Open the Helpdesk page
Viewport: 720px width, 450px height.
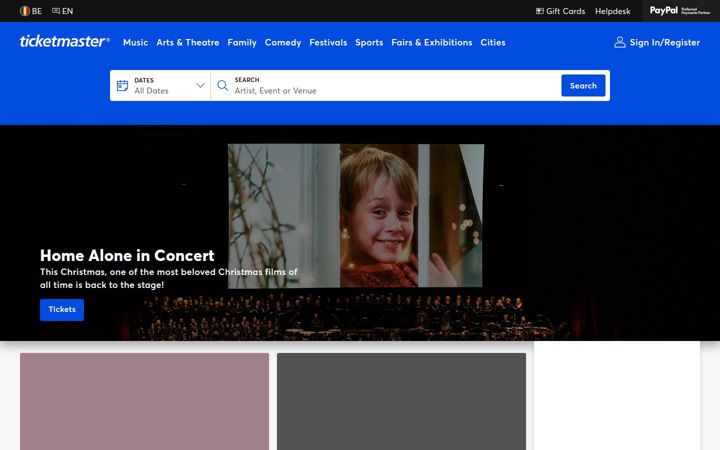point(613,11)
